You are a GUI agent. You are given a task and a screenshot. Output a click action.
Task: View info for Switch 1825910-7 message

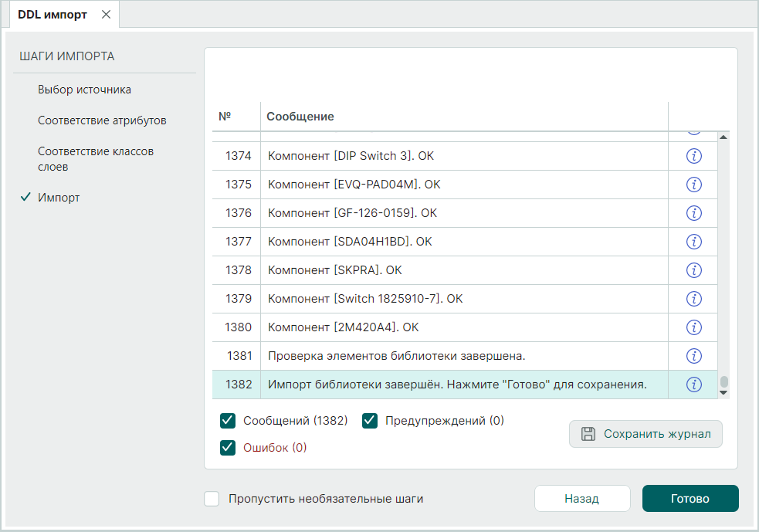(693, 299)
